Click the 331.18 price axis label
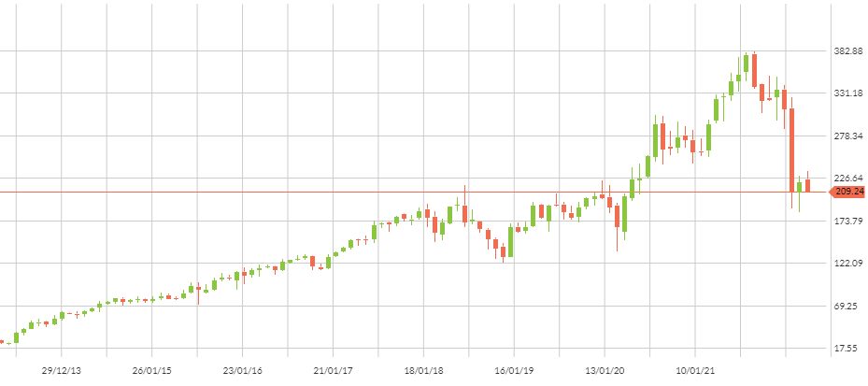Screen dimensions: 868x386 click(847, 93)
